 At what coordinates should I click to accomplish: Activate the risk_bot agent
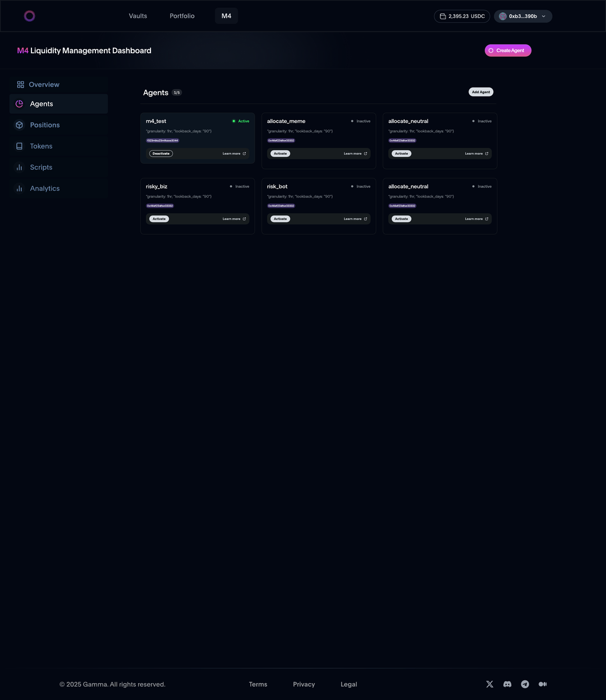(x=280, y=219)
